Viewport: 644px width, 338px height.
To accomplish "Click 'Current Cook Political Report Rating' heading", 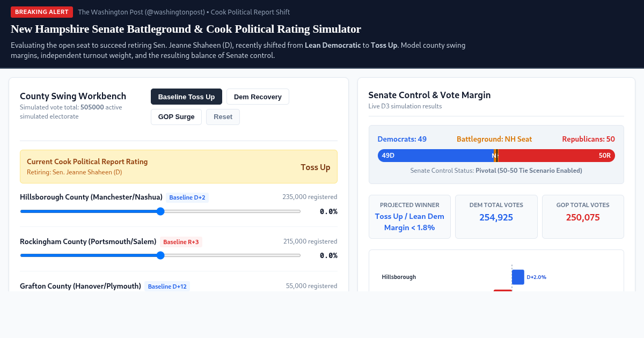I will coord(87,161).
